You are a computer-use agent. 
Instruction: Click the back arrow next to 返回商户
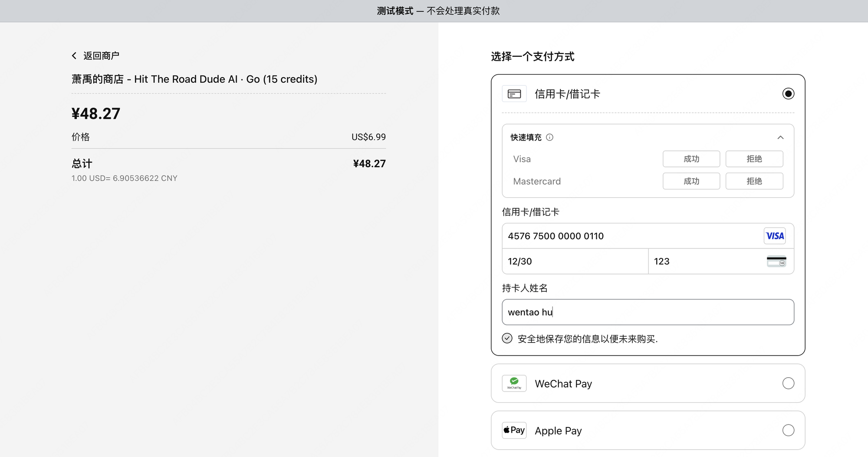(x=74, y=55)
